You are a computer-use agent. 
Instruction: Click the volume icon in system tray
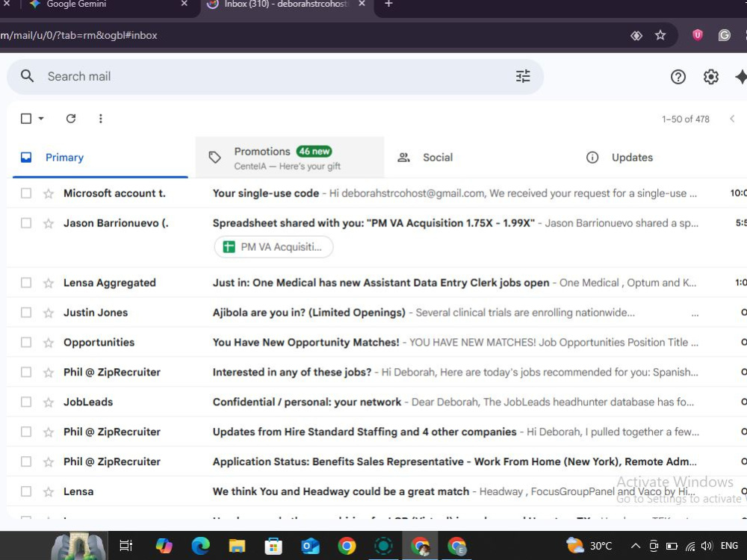click(x=707, y=547)
